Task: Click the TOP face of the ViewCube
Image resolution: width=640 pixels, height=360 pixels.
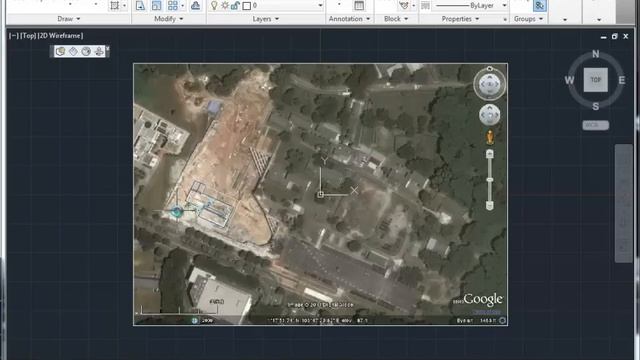Action: pos(596,80)
